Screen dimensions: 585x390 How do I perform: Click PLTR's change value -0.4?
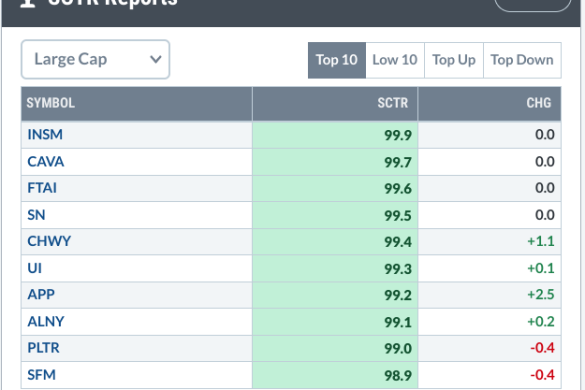pyautogui.click(x=542, y=348)
